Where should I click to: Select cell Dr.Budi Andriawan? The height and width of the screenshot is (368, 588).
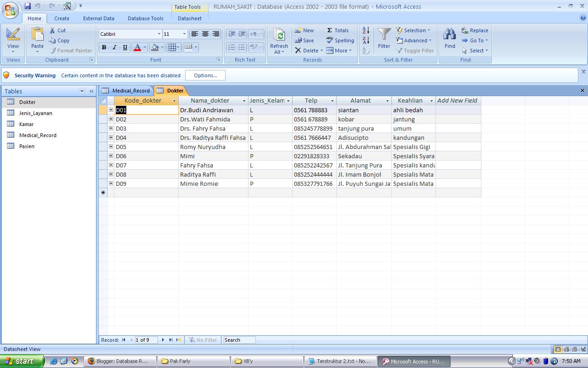pos(213,110)
